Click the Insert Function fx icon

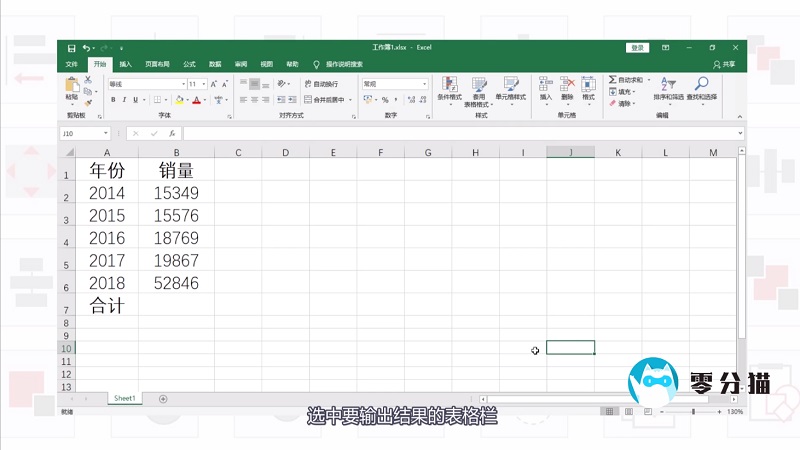(172, 133)
